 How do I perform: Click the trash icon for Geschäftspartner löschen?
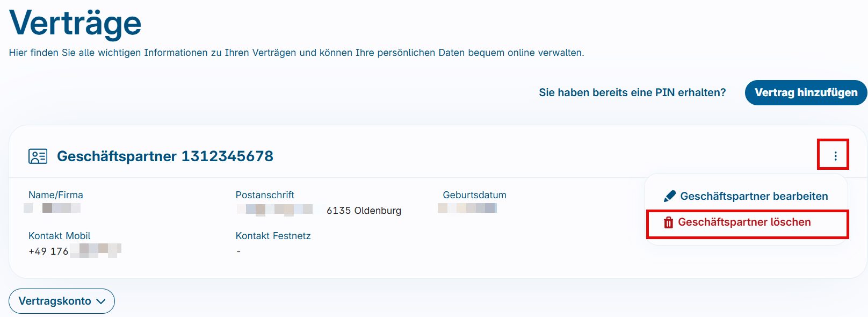coord(668,222)
